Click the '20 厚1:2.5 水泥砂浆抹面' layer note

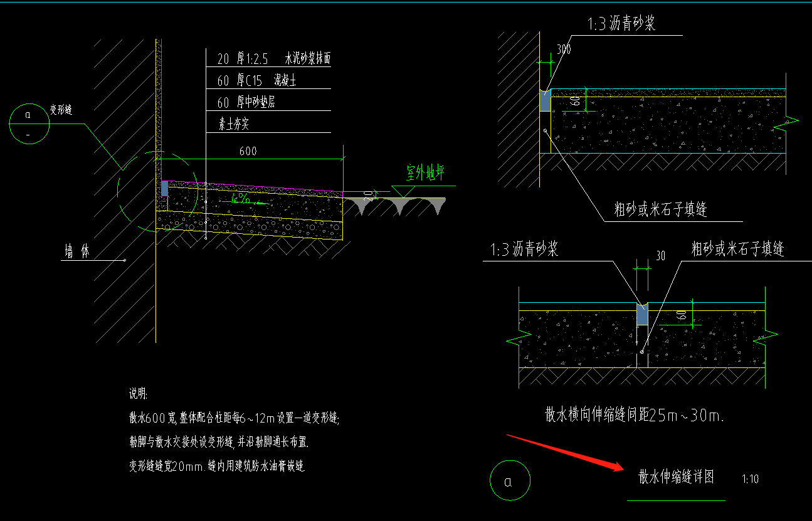pyautogui.click(x=273, y=60)
